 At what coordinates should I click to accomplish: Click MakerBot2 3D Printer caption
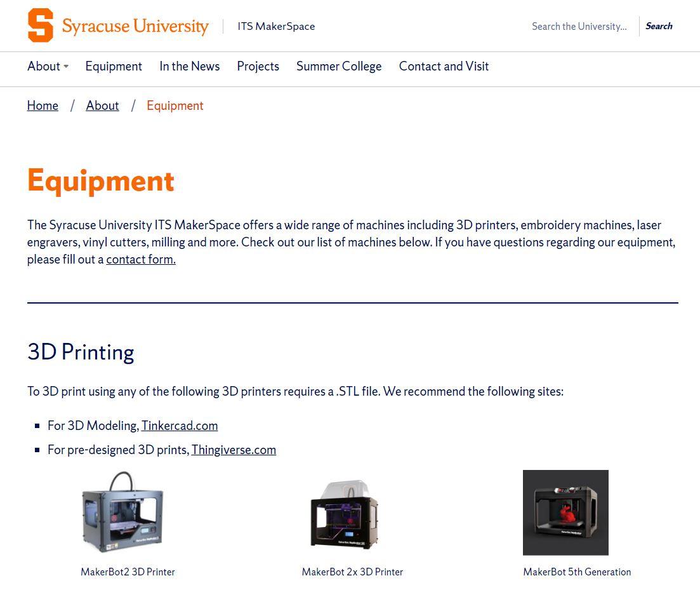tap(128, 572)
